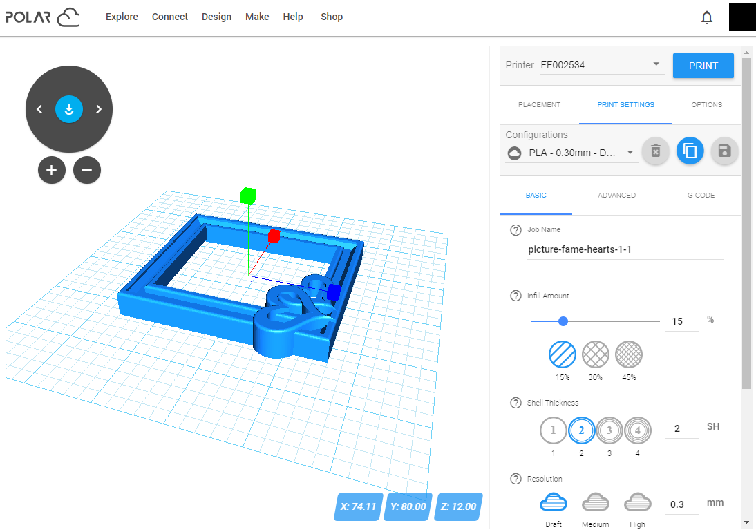Set shell thickness to 3
Viewport: 756px width, 532px height.
coord(609,430)
